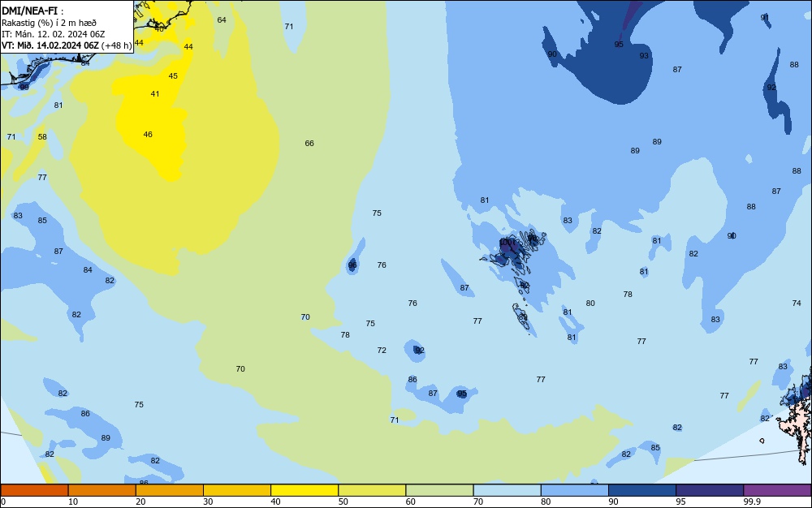
Task: Select the map value 72 on the map
Action: tap(382, 351)
